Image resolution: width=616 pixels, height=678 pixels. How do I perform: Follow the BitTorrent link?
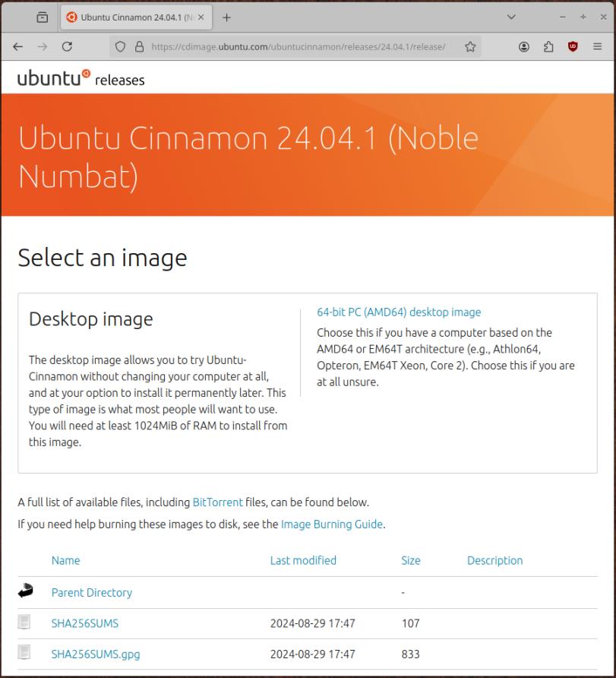[x=218, y=502]
